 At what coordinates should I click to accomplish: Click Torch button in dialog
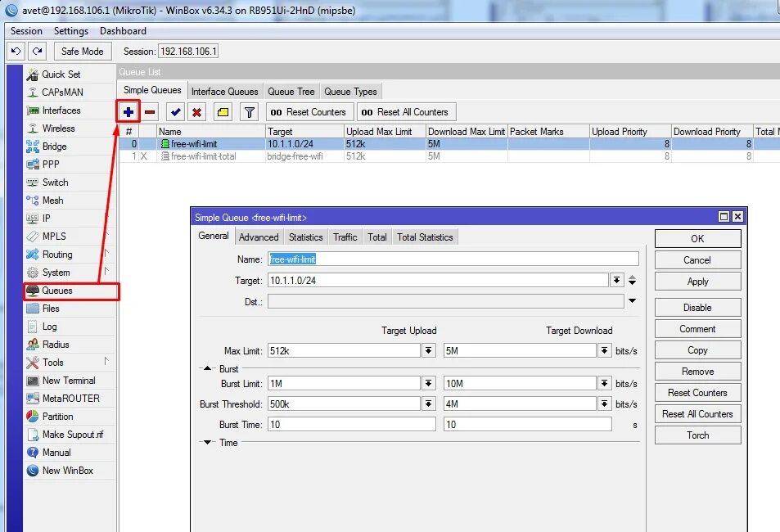pyautogui.click(x=697, y=435)
